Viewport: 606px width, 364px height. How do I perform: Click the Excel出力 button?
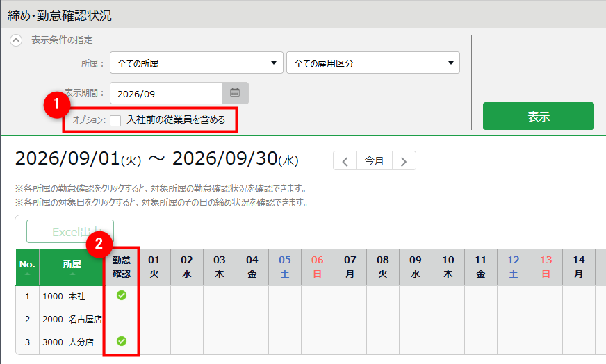[70, 231]
